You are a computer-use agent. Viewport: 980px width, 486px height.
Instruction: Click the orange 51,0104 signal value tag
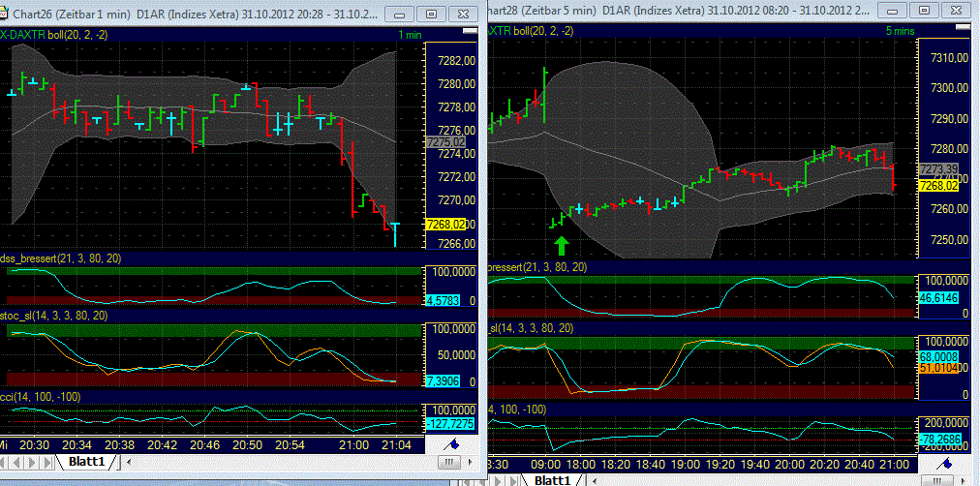[938, 369]
